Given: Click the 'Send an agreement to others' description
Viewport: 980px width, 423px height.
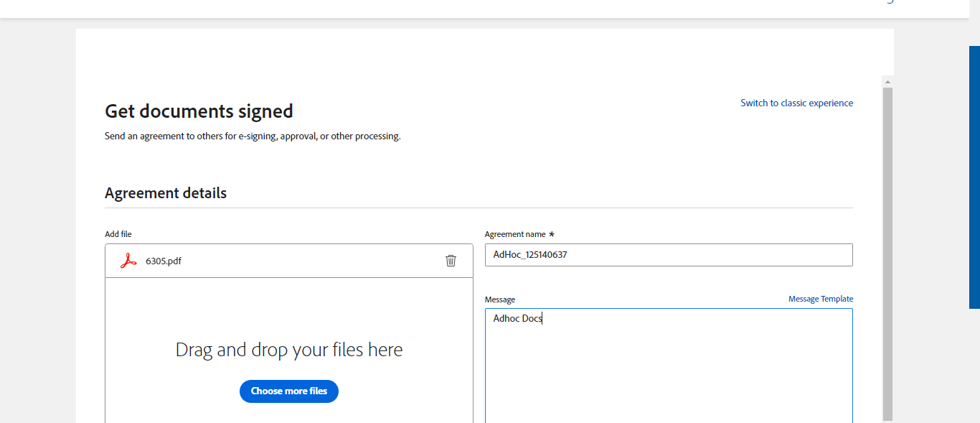Looking at the screenshot, I should point(253,136).
